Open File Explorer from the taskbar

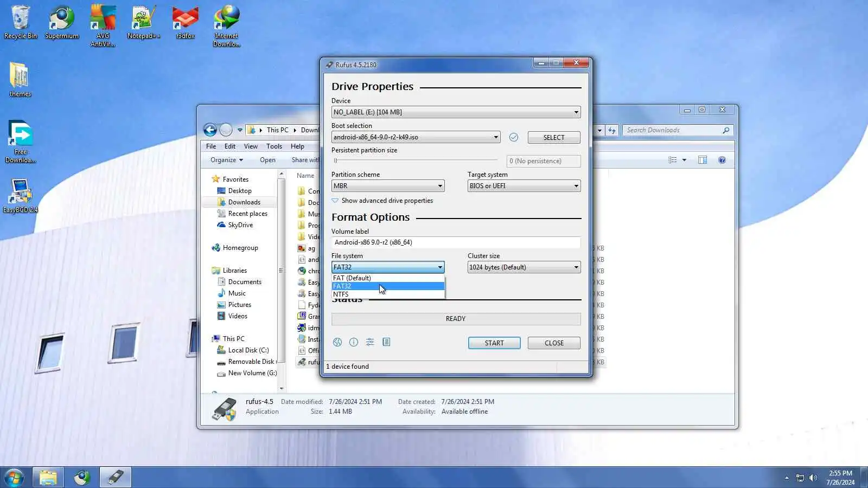pos(48,478)
